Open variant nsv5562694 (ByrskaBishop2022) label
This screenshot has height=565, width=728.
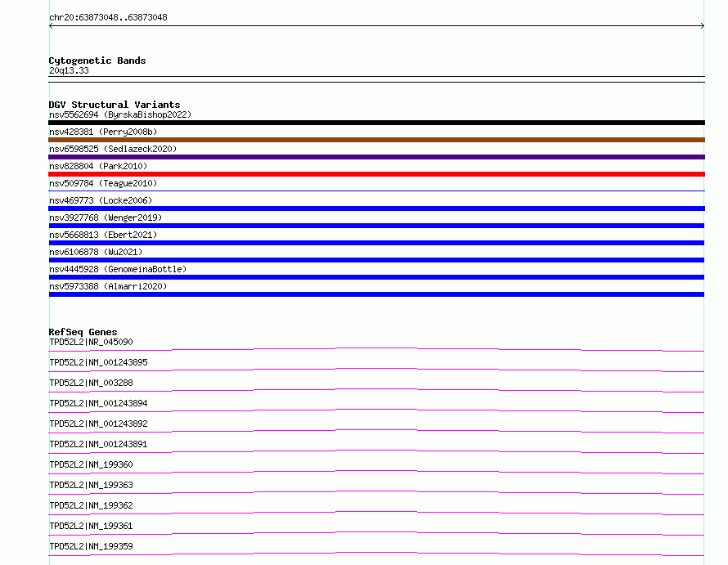click(120, 114)
